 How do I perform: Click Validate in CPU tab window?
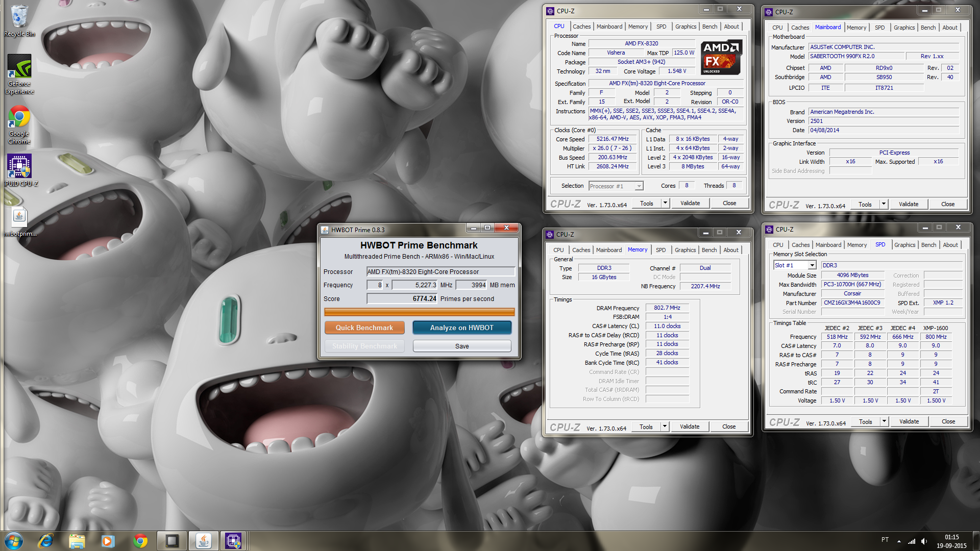[x=690, y=203]
